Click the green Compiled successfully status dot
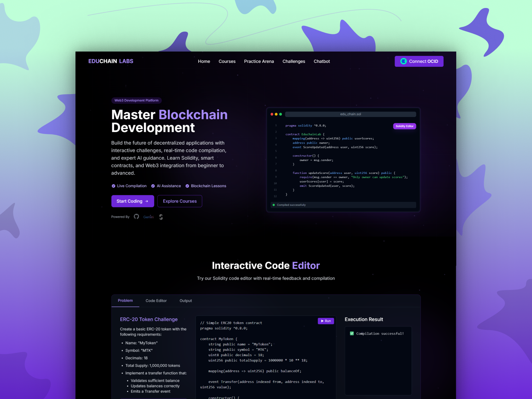This screenshot has height=399, width=532. pyautogui.click(x=273, y=205)
